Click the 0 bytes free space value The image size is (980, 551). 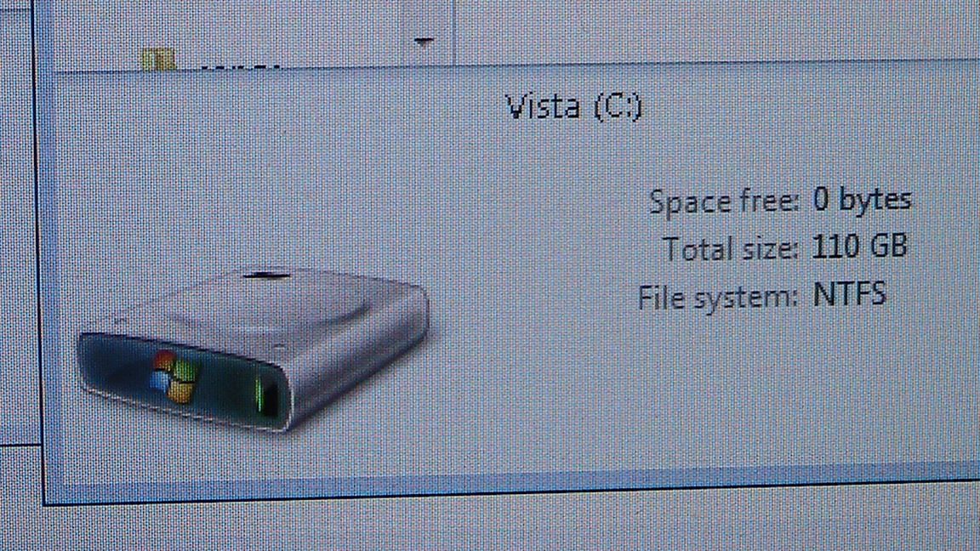(x=862, y=200)
